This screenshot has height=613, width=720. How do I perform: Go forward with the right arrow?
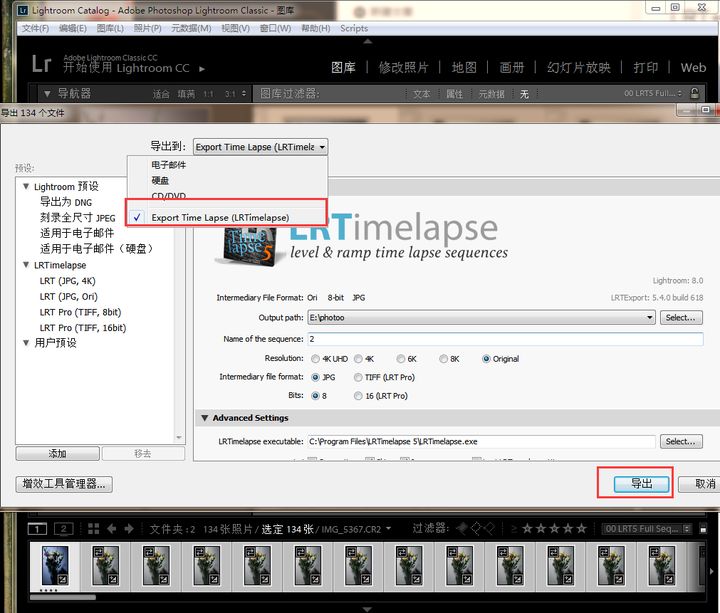click(x=129, y=529)
